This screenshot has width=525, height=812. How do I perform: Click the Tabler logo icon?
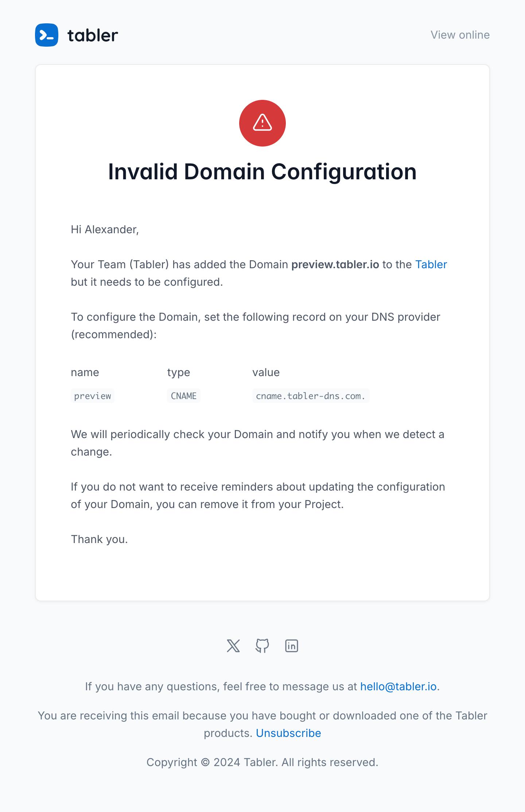coord(47,35)
